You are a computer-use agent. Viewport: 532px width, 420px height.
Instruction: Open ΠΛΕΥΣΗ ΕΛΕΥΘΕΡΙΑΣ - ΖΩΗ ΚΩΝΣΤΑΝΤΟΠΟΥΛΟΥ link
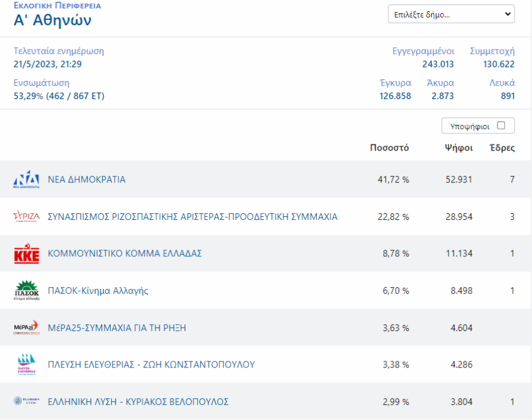(x=151, y=365)
